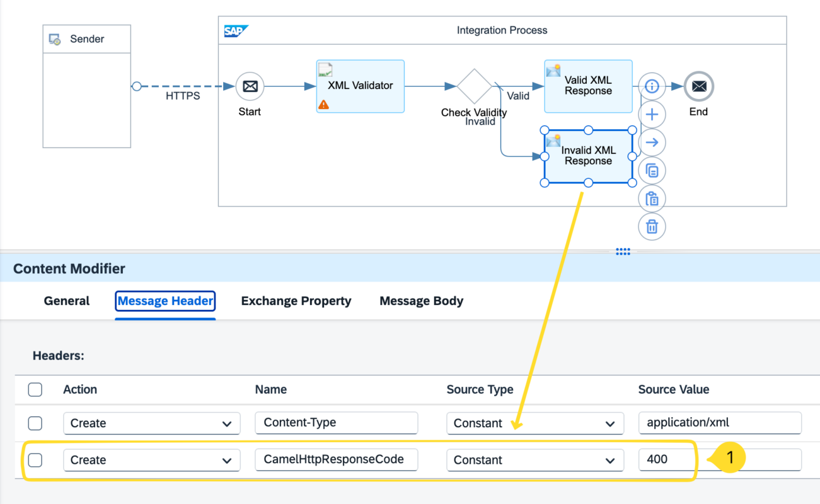Image resolution: width=820 pixels, height=504 pixels.
Task: Click the plus add-step icon
Action: pyautogui.click(x=652, y=115)
